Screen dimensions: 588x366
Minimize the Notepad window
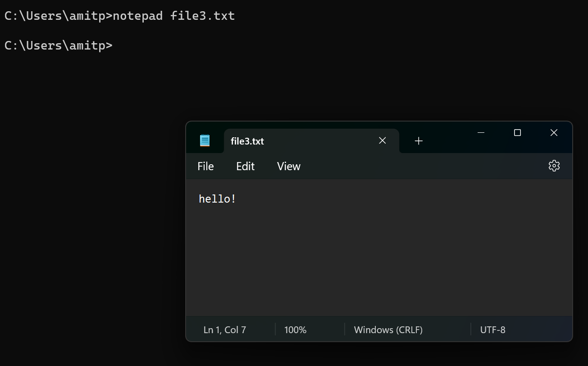coord(481,133)
